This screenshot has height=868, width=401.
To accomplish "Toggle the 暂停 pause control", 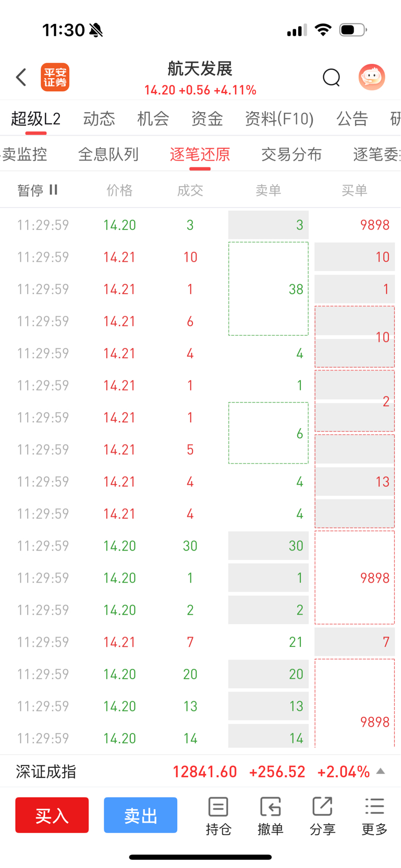I will point(38,190).
